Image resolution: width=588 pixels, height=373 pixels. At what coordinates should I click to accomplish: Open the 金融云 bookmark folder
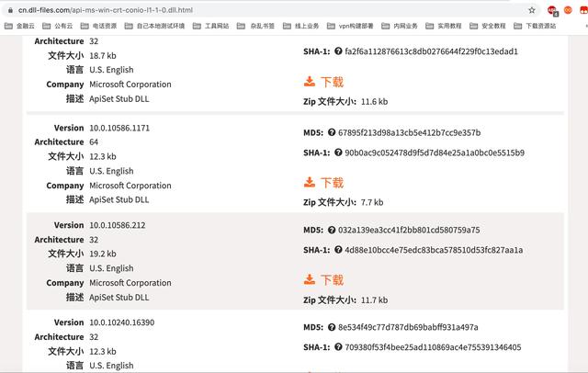tap(19, 26)
